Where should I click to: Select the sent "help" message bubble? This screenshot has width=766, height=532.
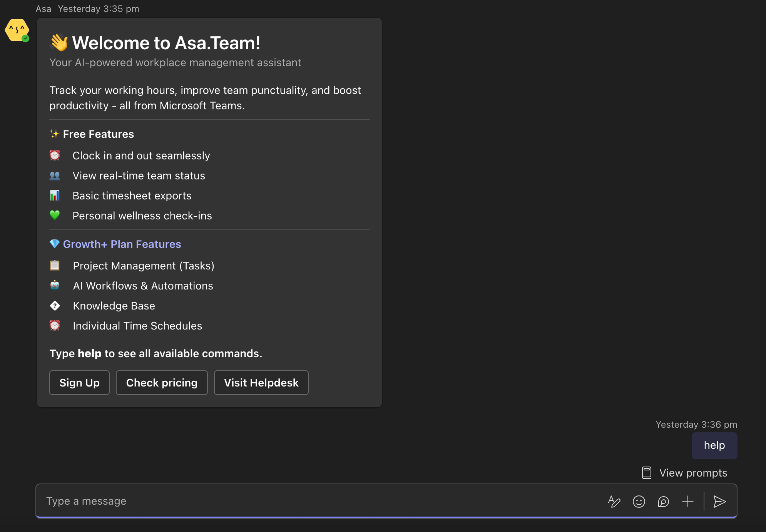coord(714,445)
